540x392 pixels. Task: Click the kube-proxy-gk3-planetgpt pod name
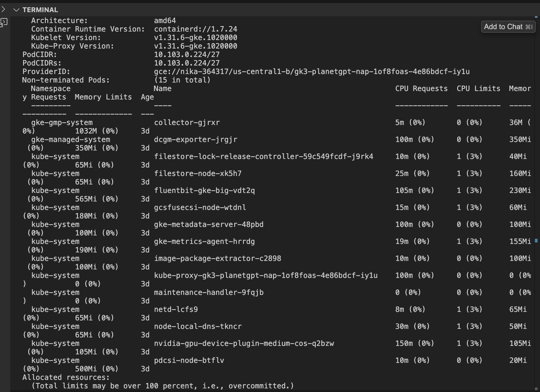tap(265, 275)
